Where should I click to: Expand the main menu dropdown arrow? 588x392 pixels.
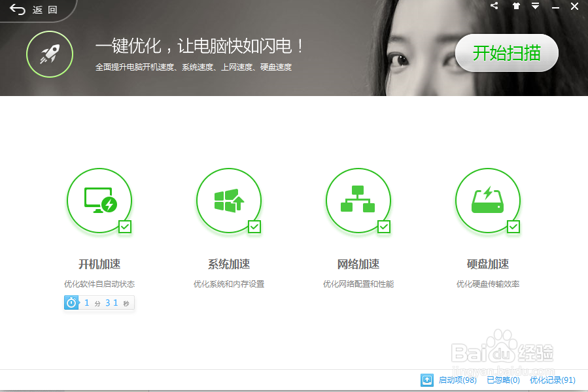click(x=535, y=6)
